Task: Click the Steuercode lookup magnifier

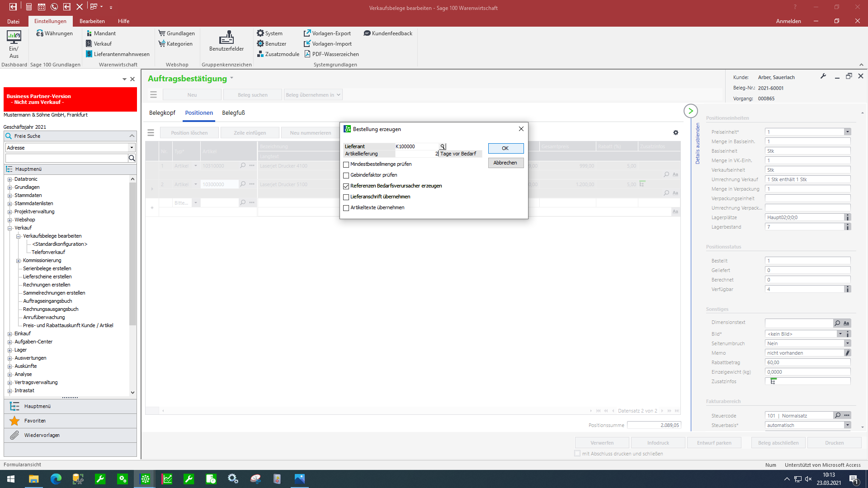Action: 838,415
